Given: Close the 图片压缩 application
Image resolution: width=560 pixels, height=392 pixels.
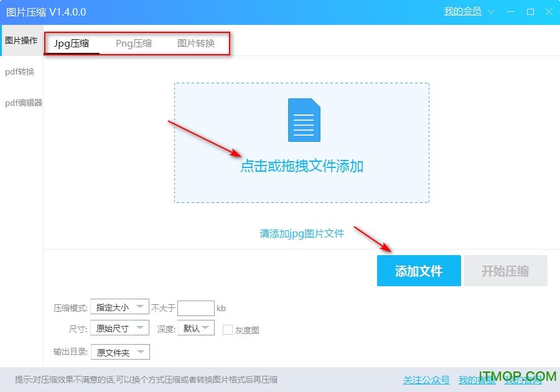Looking at the screenshot, I should pos(549,12).
